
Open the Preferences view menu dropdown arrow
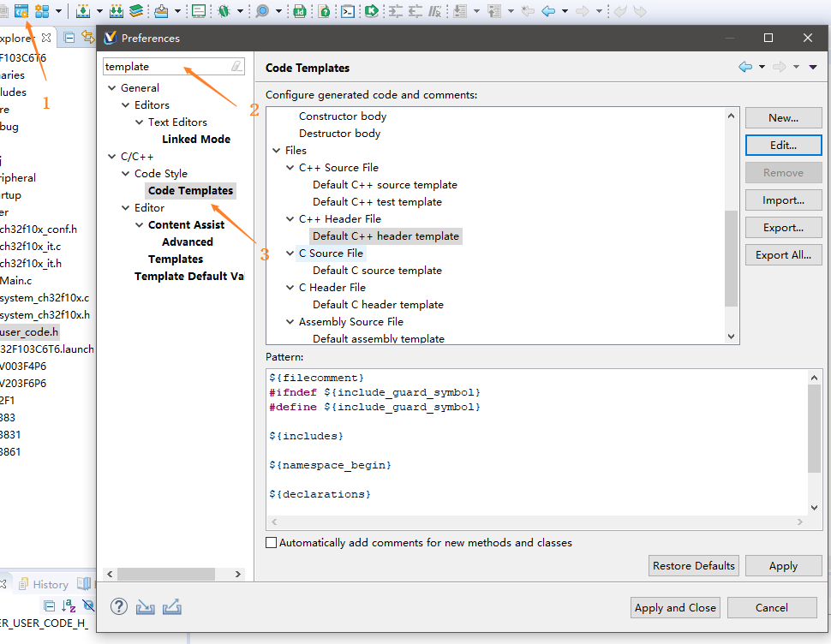[x=813, y=67]
